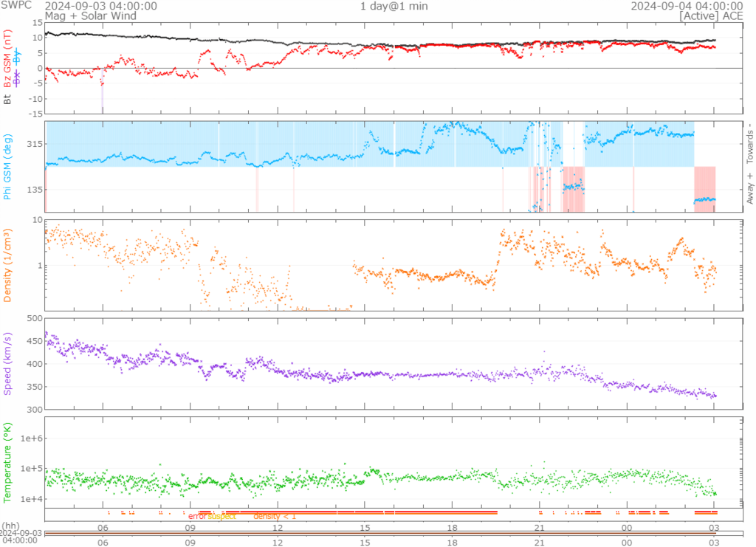Toggle the By series in legend
The height and width of the screenshot is (547, 756).
pyautogui.click(x=18, y=55)
